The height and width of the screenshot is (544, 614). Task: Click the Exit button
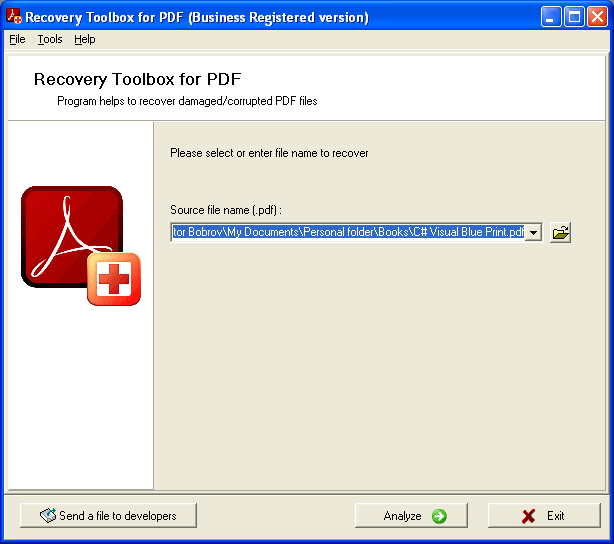[x=544, y=516]
